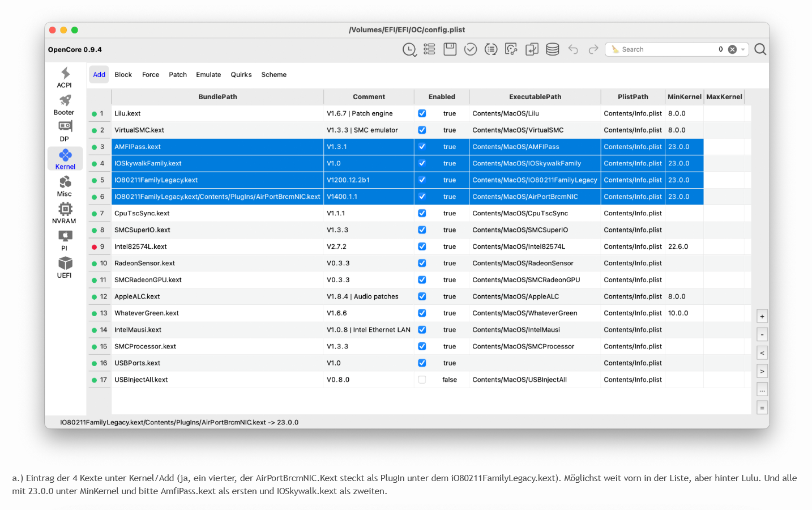The height and width of the screenshot is (510, 812).
Task: Disable the Lilu.kext Enabled checkbox
Action: [422, 113]
